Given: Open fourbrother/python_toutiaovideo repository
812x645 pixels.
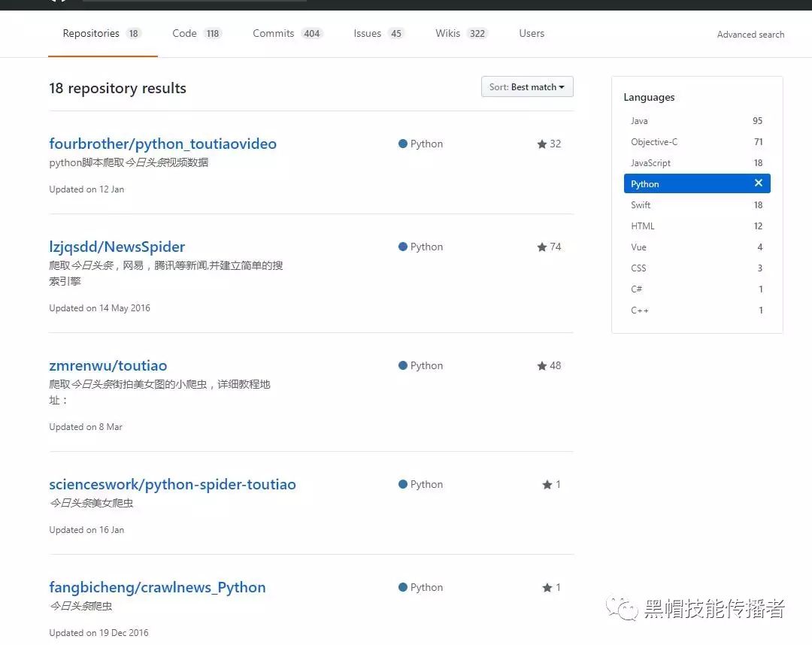Looking at the screenshot, I should pos(162,144).
